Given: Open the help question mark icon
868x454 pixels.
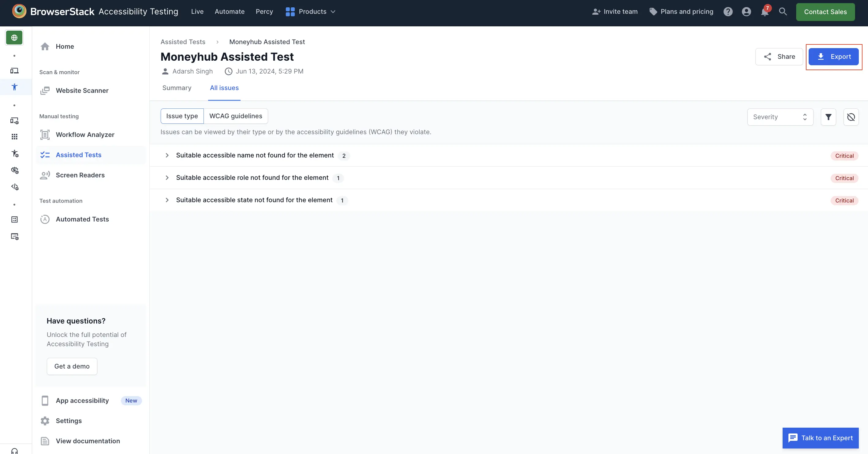Looking at the screenshot, I should click(x=728, y=12).
